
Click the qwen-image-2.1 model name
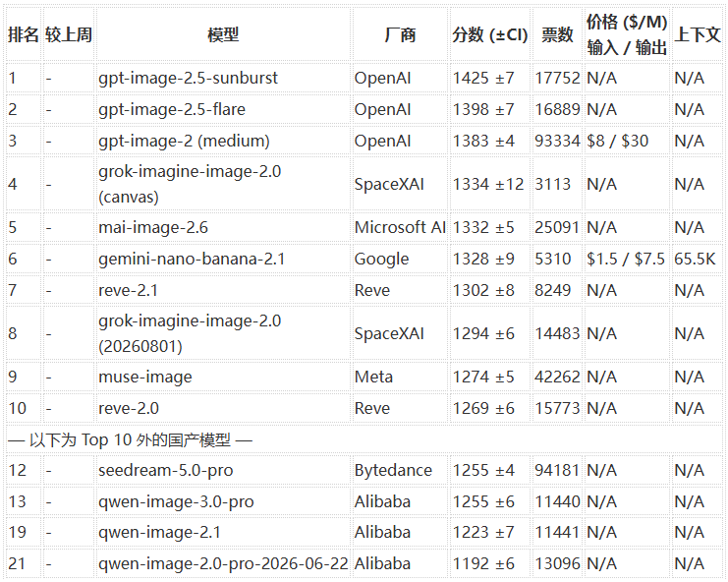159,532
